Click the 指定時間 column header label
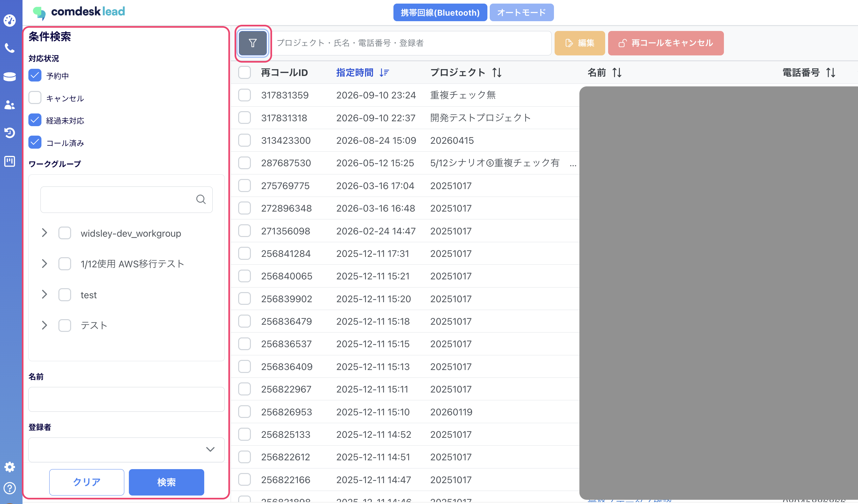 (354, 72)
